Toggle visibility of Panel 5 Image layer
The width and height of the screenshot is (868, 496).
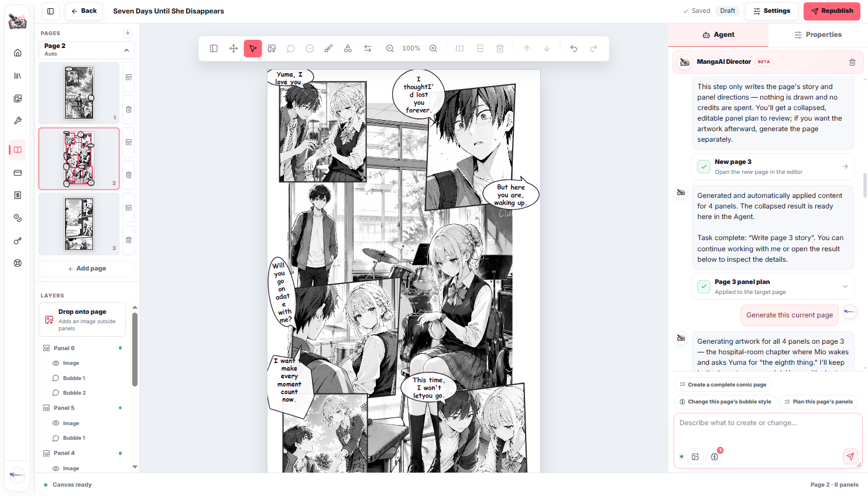point(56,423)
